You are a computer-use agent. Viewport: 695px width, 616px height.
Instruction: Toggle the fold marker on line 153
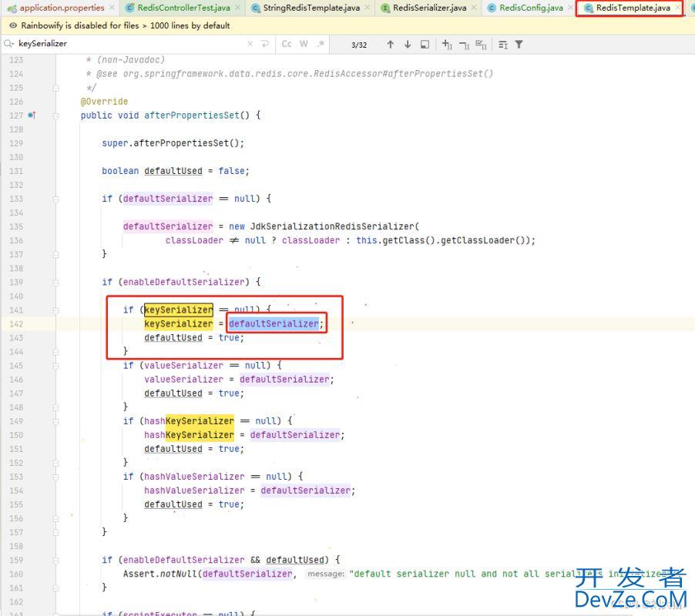point(55,477)
